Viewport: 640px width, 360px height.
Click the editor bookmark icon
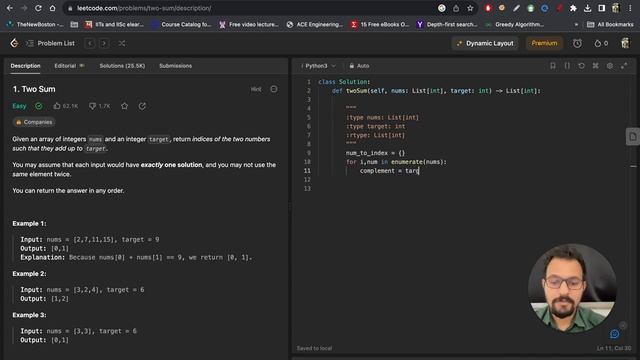(553, 66)
